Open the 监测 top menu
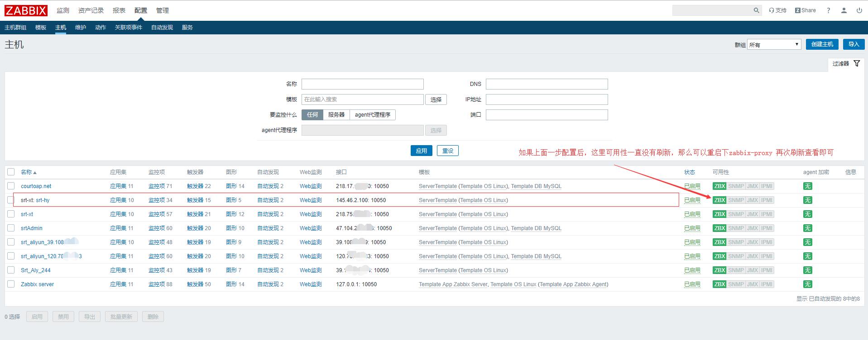 [63, 10]
